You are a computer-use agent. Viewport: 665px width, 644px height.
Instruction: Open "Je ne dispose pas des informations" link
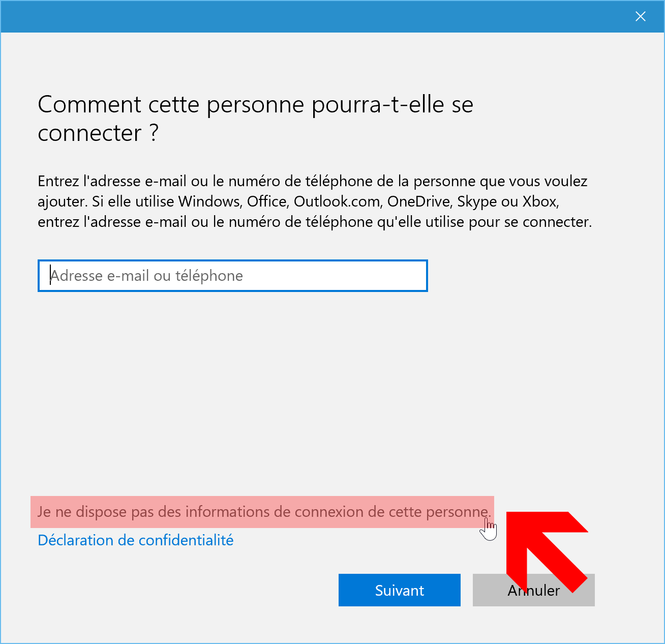(x=262, y=512)
